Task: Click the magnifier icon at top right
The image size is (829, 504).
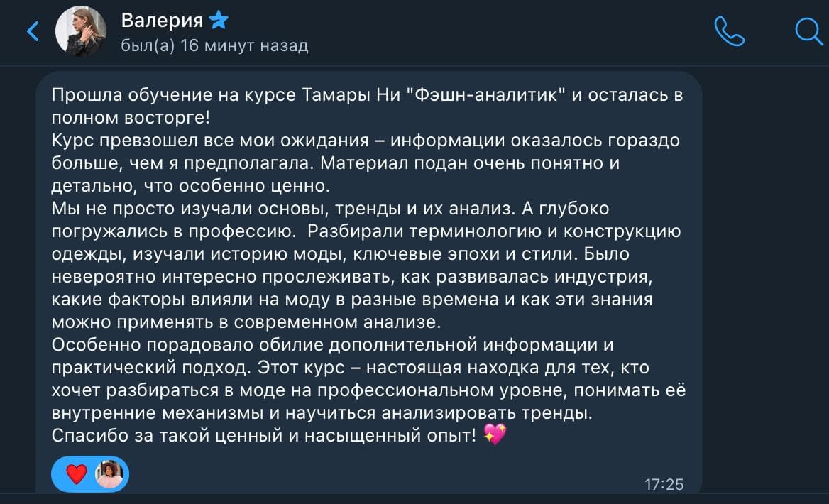Action: (806, 31)
